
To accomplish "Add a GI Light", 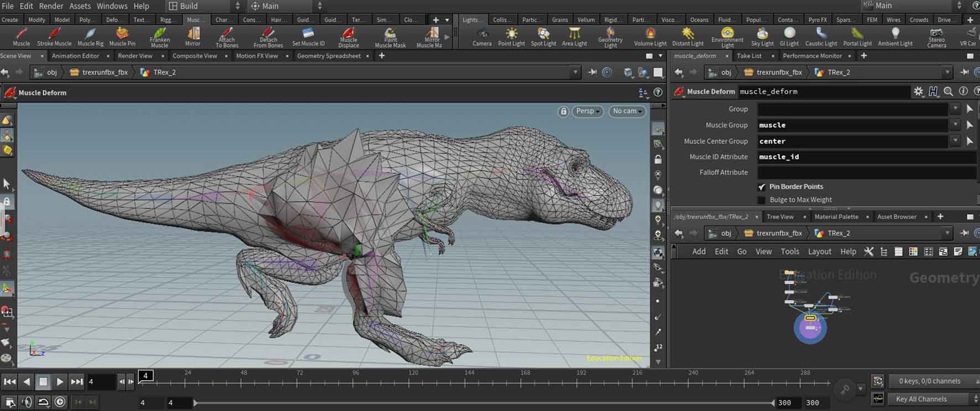I will (789, 37).
